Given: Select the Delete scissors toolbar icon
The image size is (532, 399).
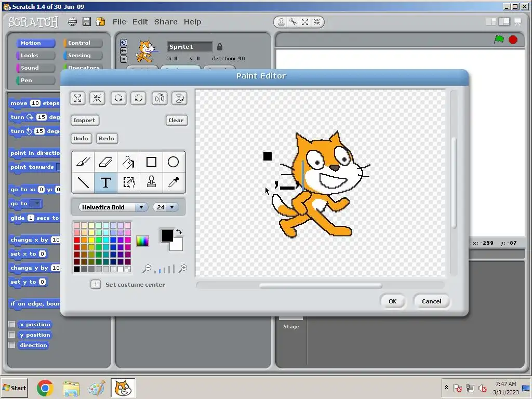Looking at the screenshot, I should tap(293, 22).
